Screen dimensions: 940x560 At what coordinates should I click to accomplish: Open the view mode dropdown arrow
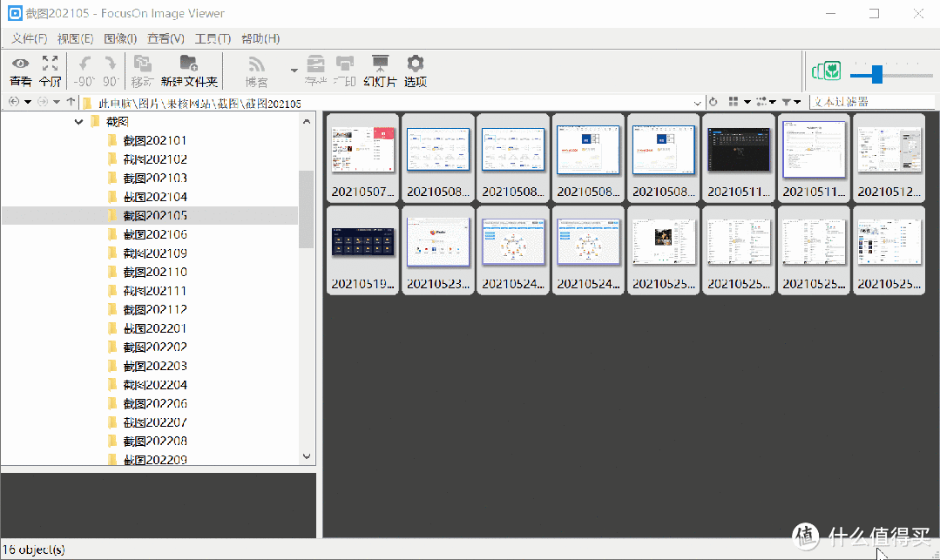pos(747,102)
